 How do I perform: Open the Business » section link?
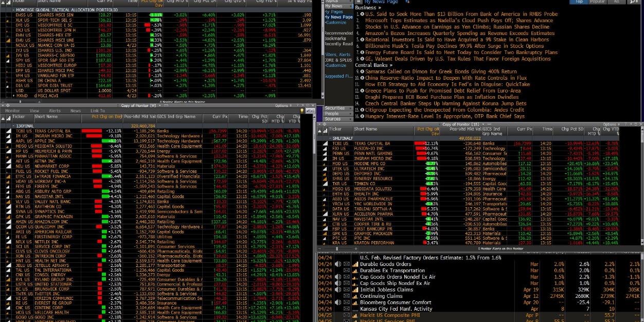coord(368,8)
